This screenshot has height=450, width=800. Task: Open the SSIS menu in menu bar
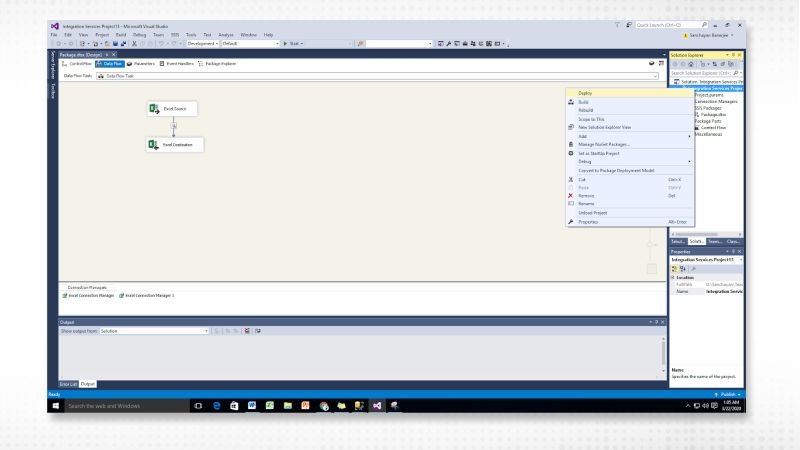click(175, 35)
